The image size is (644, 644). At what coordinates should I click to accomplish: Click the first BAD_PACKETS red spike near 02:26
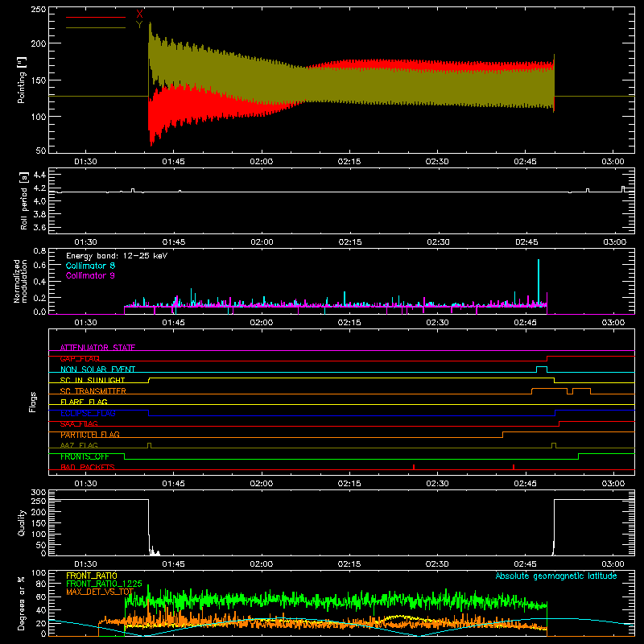point(414,467)
